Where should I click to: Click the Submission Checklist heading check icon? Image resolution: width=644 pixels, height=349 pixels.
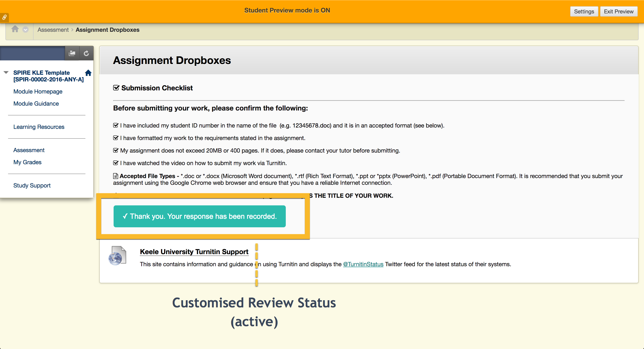pos(116,88)
